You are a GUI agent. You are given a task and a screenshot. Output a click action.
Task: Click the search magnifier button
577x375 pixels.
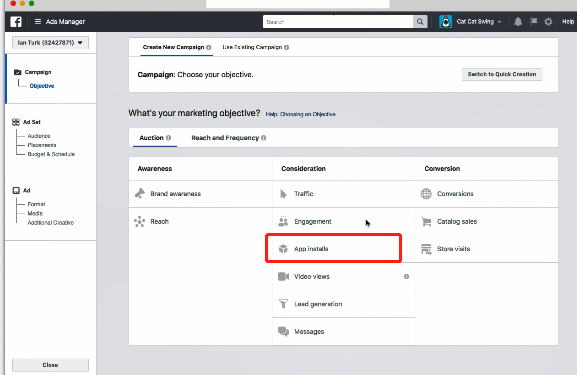(x=420, y=22)
